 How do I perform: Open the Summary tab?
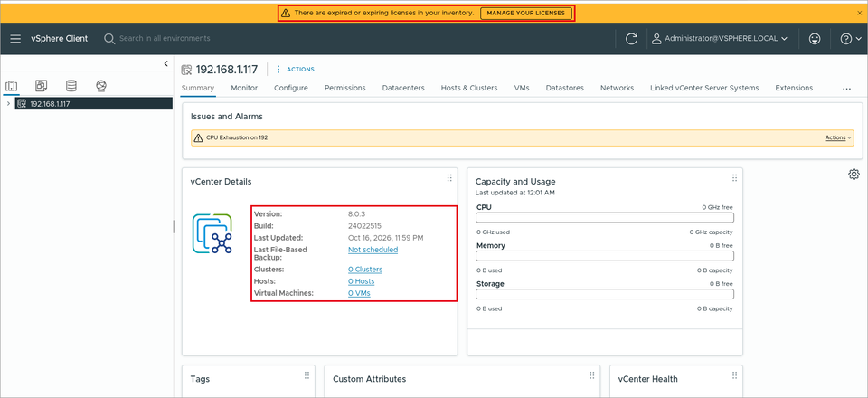pyautogui.click(x=198, y=88)
